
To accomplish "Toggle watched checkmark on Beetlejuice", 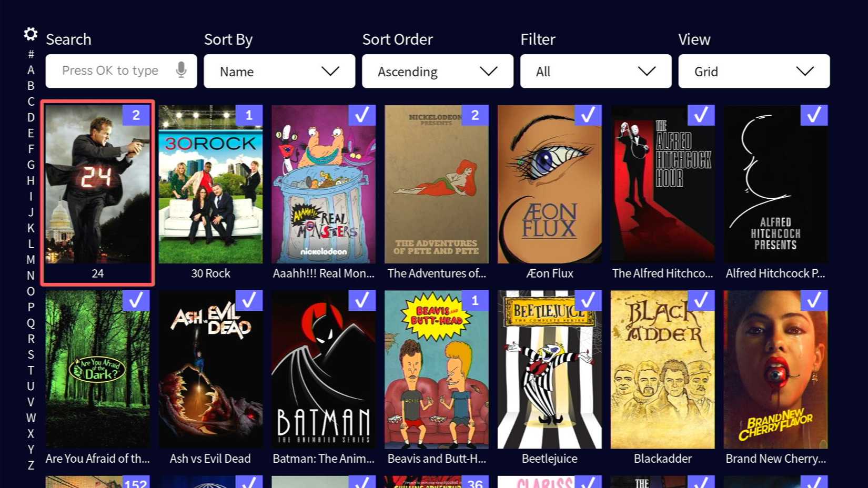I will coord(588,300).
